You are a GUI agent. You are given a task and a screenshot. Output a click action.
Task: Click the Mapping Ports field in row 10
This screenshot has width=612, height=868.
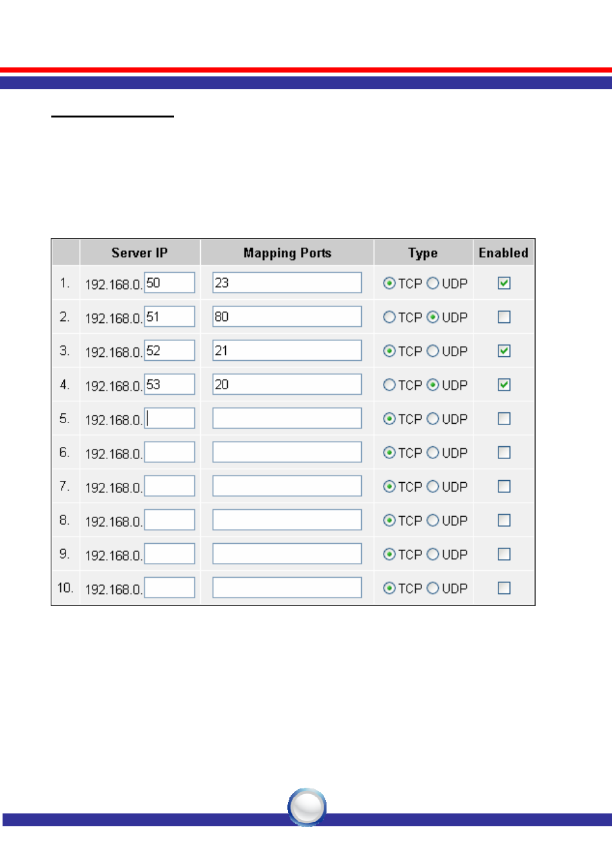(x=287, y=587)
